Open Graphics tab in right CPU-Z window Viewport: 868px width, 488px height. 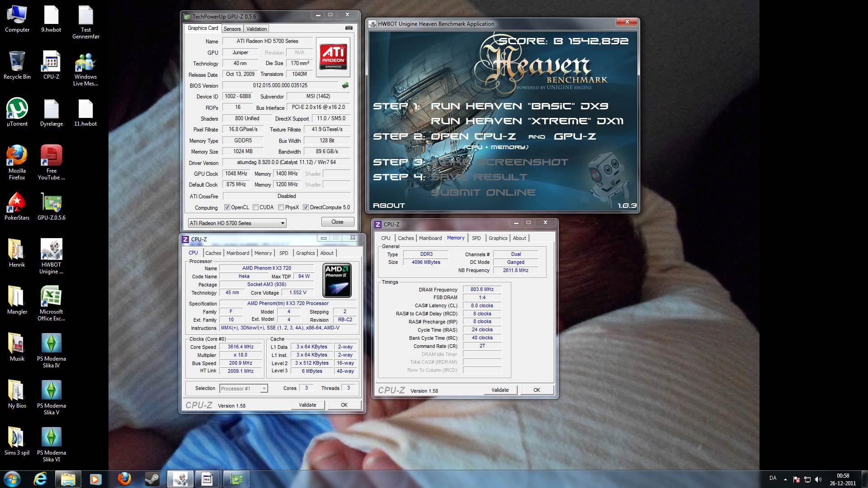(498, 238)
